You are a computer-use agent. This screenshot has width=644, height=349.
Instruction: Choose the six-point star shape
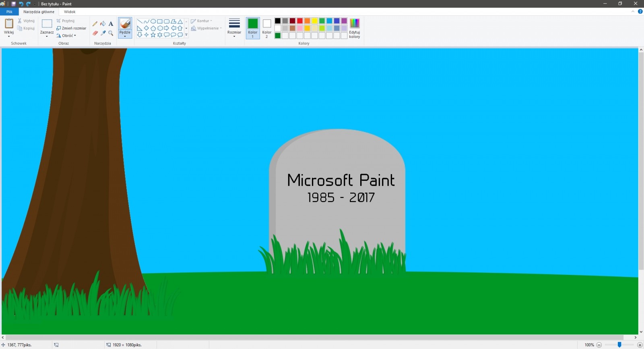[160, 35]
